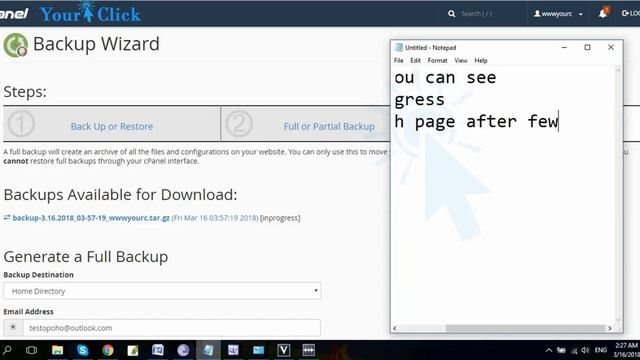Go to Full or Partial Backup step
The image size is (640, 360).
point(329,126)
